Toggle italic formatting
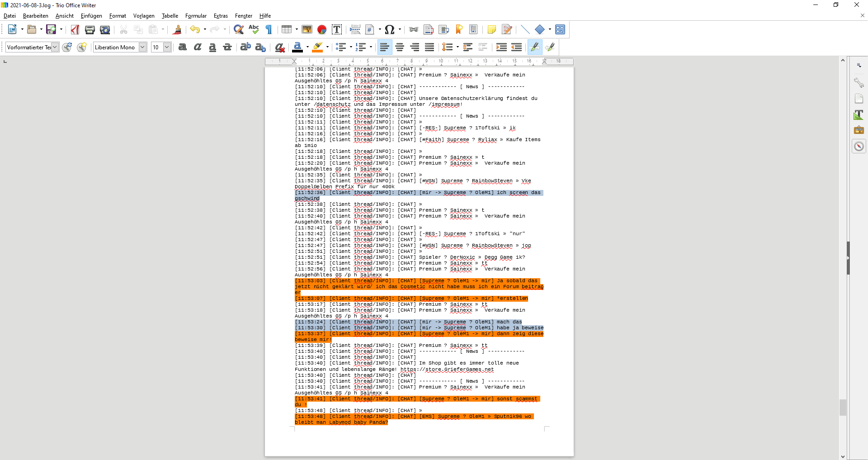 coord(198,47)
